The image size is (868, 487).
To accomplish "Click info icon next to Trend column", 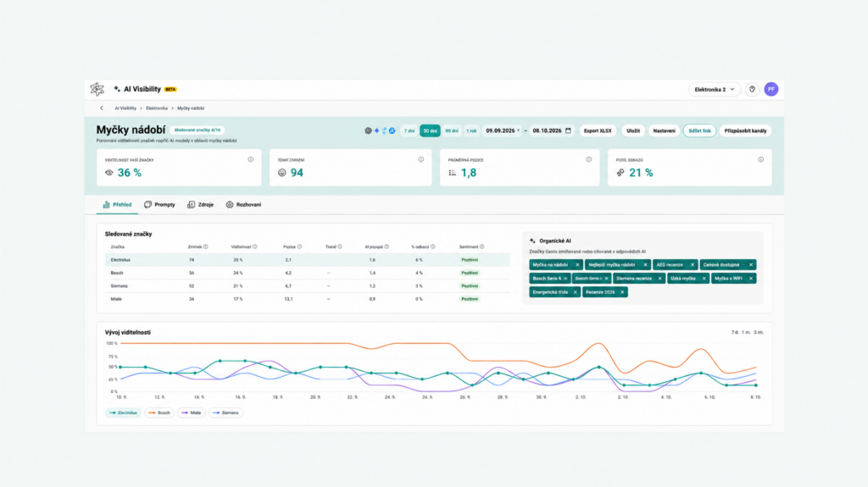I will [x=340, y=246].
